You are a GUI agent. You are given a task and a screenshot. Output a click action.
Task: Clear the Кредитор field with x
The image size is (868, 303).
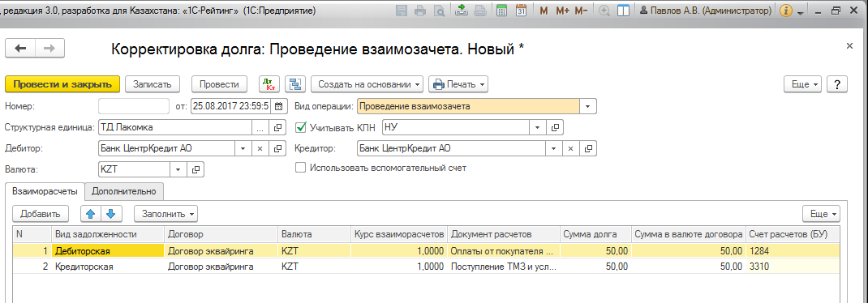click(571, 149)
